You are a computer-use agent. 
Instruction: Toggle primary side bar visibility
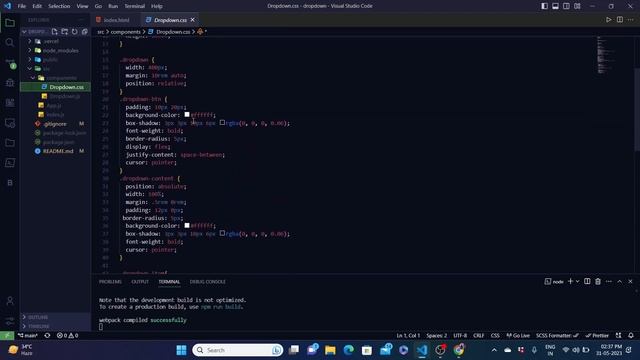point(544,6)
